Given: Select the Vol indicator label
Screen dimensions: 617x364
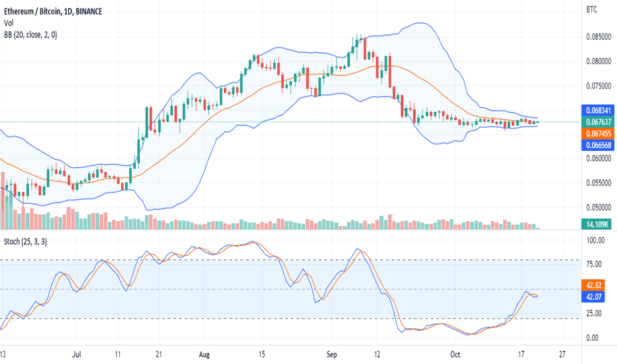Looking at the screenshot, I should click(x=8, y=23).
